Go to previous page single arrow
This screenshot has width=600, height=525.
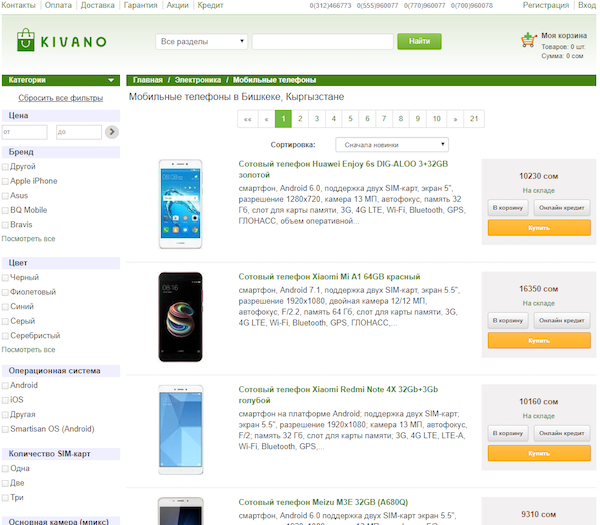pyautogui.click(x=267, y=119)
